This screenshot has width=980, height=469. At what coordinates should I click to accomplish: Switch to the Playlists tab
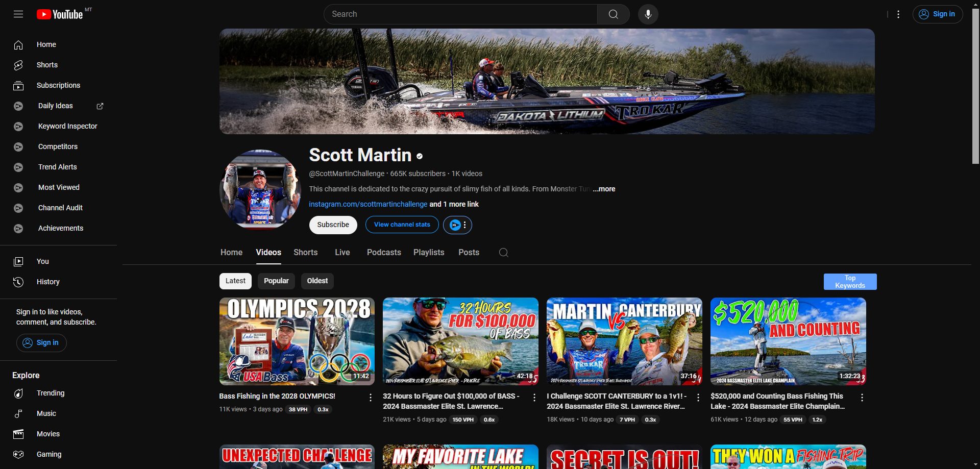pos(429,253)
